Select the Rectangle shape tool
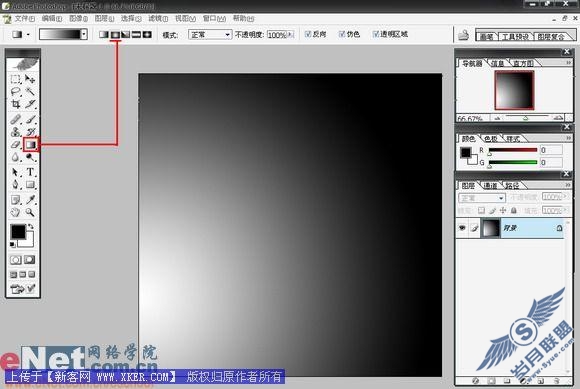The image size is (580, 389). [x=30, y=185]
